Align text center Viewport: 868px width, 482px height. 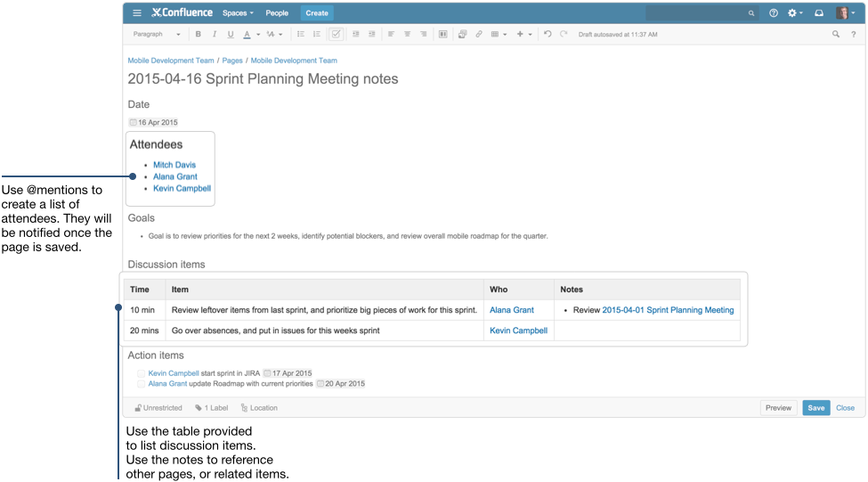point(407,35)
